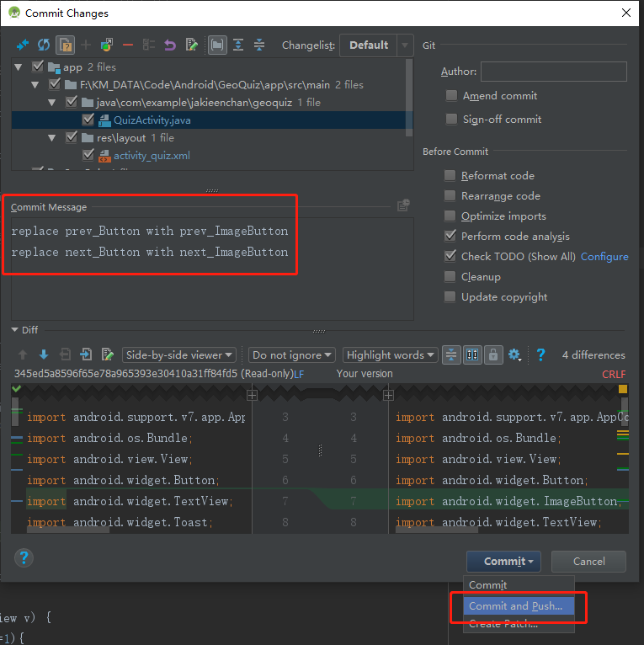Click Move to Another Changelist icon
The height and width of the screenshot is (645, 644).
[107, 45]
